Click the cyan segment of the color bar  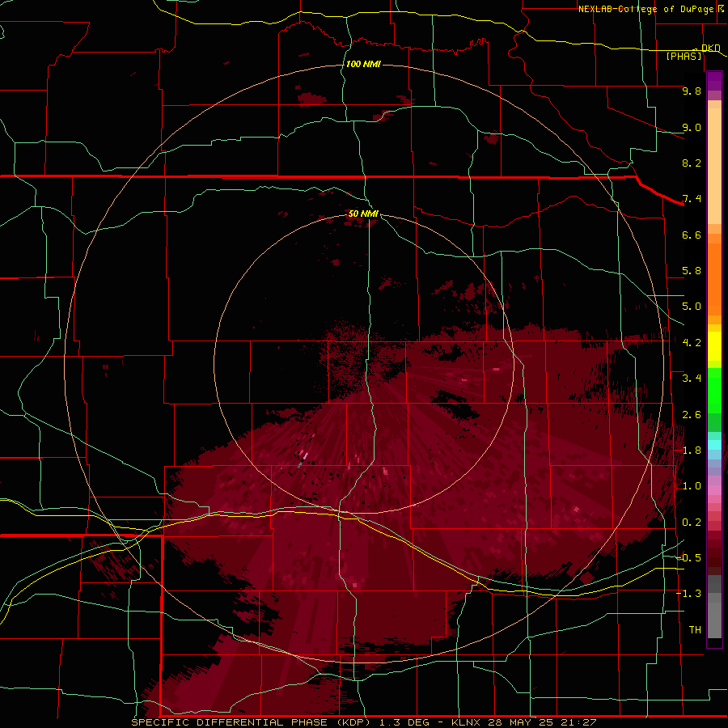coord(714,444)
